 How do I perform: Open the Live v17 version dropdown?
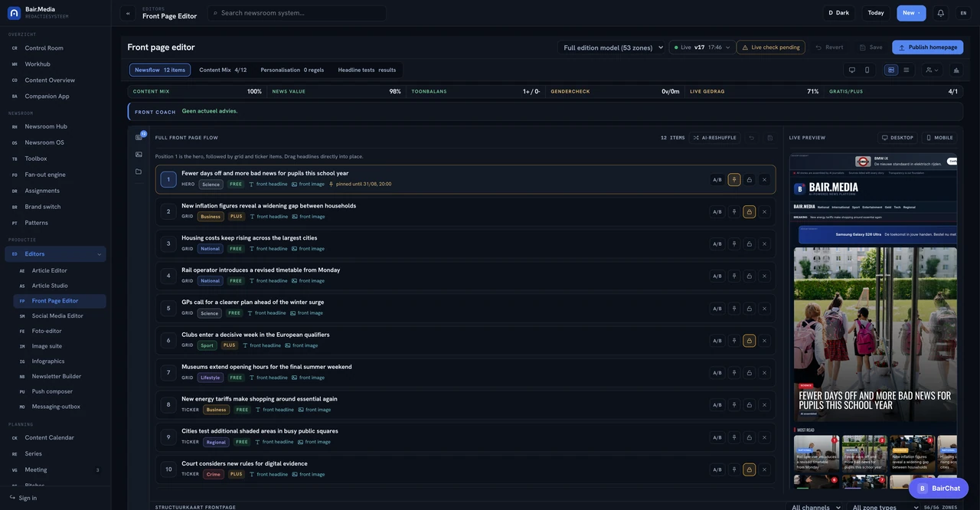(x=702, y=47)
